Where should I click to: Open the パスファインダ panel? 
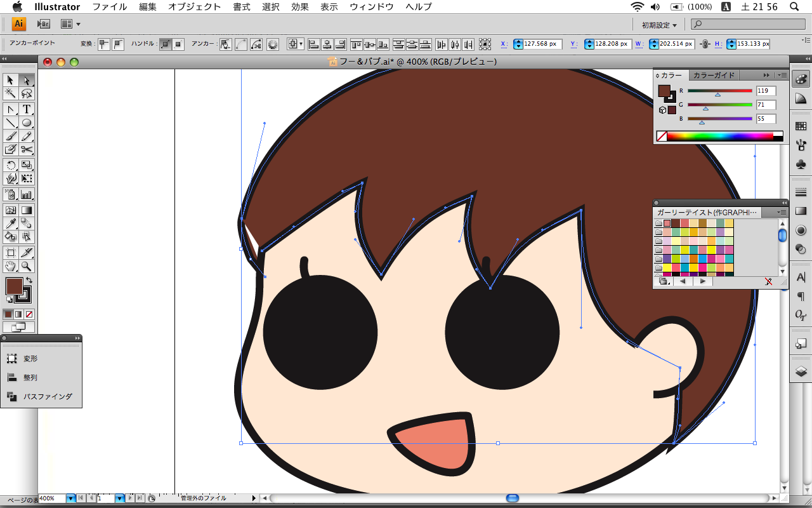(x=48, y=396)
